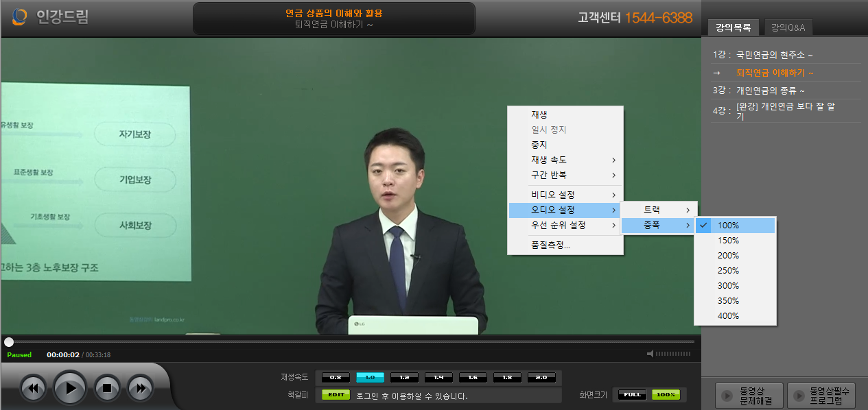Open lecture 4강 개인연금 보다 잘 알기

click(786, 111)
